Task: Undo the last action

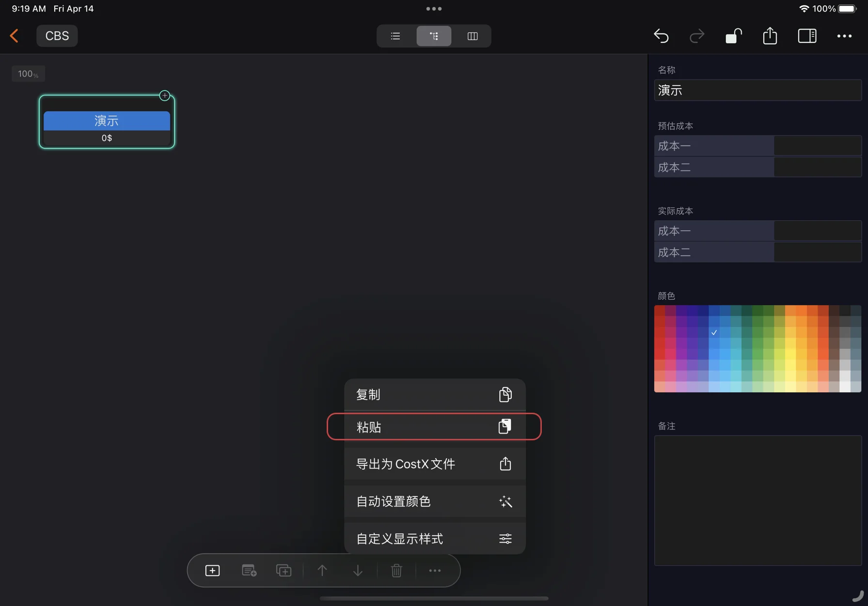Action: (662, 36)
